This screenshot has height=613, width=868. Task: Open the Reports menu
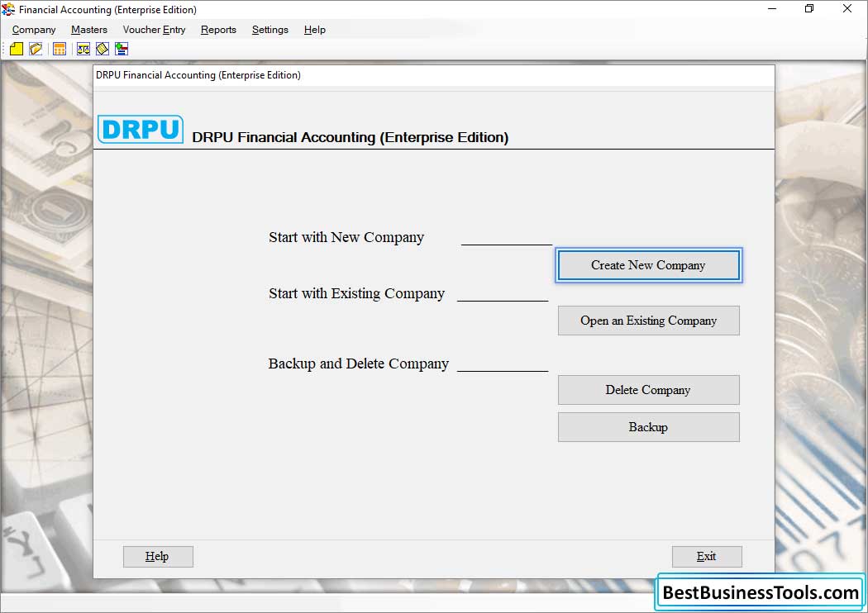point(219,30)
